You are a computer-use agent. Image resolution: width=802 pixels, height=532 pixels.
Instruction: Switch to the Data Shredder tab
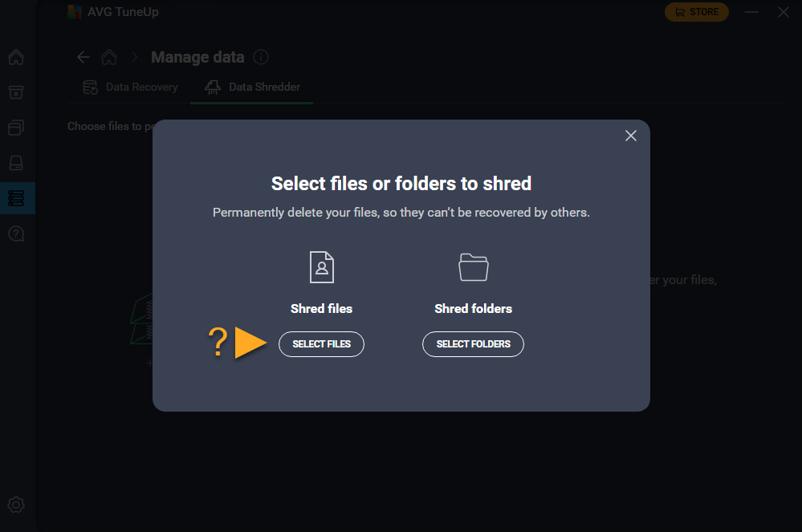(252, 87)
